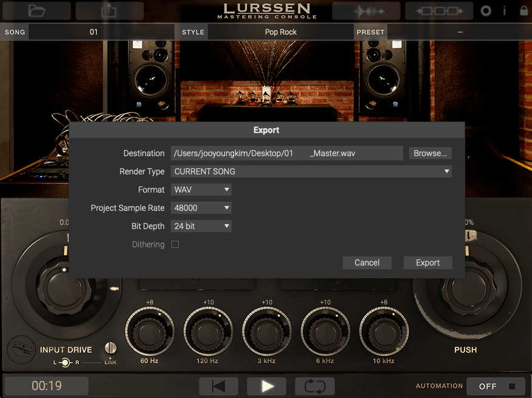
Task: Open the waveform view icon
Action: [x=366, y=11]
